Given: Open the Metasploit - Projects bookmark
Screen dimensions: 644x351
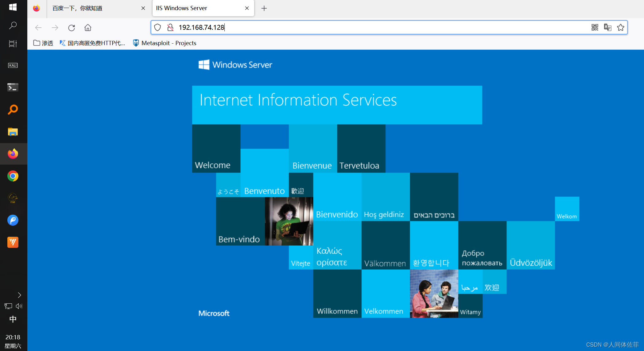Looking at the screenshot, I should pos(165,43).
